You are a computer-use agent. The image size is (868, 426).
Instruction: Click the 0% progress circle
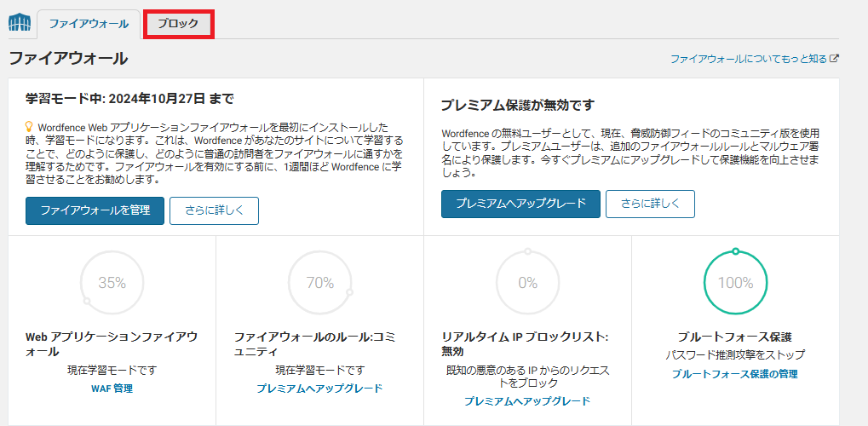pyautogui.click(x=527, y=283)
